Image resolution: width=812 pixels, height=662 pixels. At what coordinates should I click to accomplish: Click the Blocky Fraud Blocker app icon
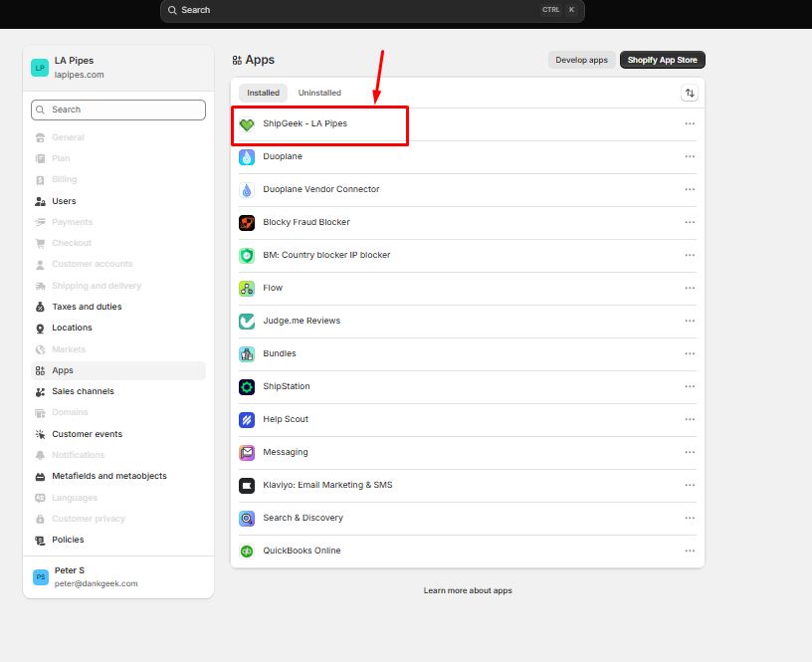point(247,223)
